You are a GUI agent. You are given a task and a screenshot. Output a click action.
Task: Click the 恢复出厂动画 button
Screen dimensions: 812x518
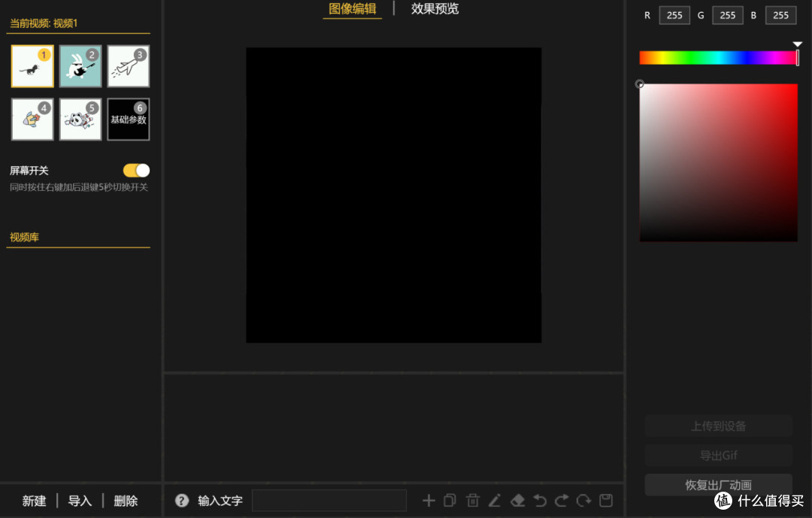tap(718, 485)
